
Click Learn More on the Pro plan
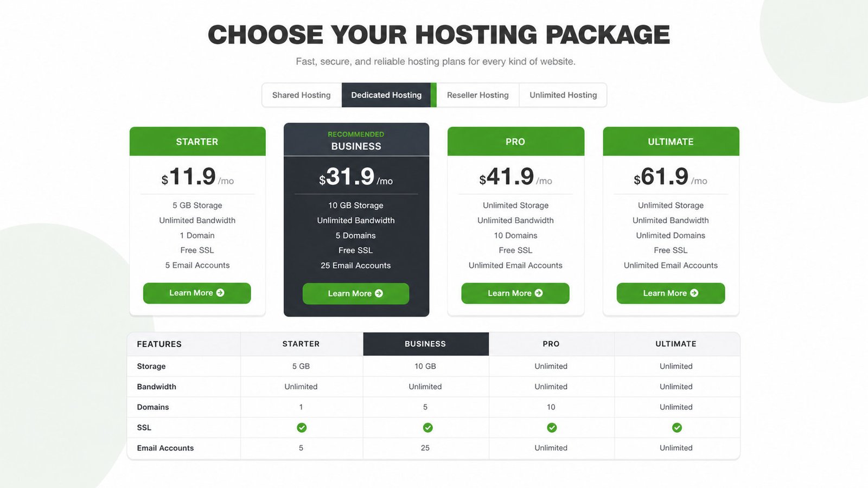pyautogui.click(x=515, y=293)
